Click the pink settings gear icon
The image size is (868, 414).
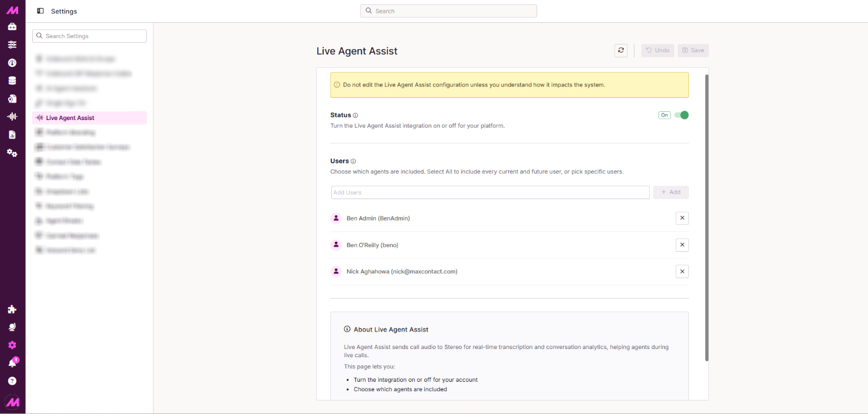12,345
